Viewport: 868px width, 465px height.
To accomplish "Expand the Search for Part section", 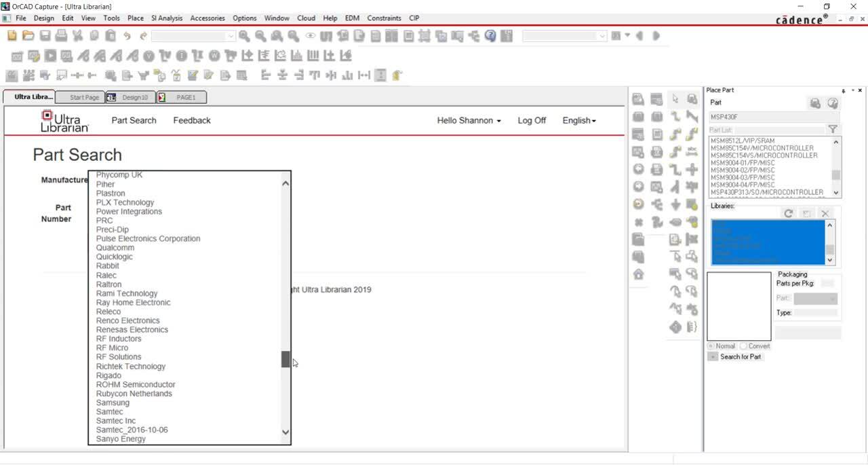I will pos(713,357).
